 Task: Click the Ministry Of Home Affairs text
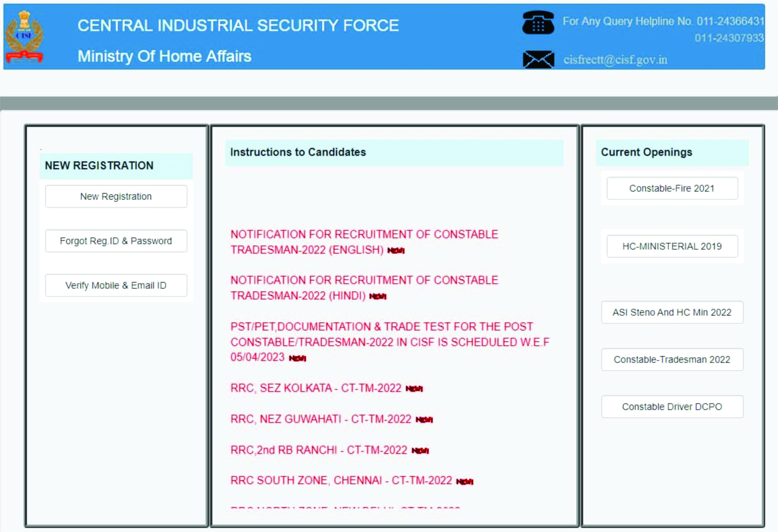[164, 56]
